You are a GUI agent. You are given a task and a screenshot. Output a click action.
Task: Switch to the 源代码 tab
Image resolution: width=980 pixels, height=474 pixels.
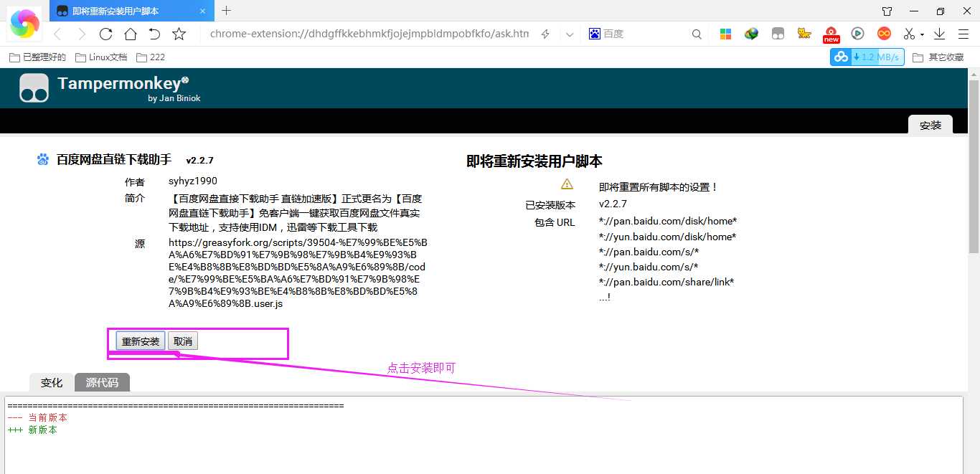click(102, 383)
